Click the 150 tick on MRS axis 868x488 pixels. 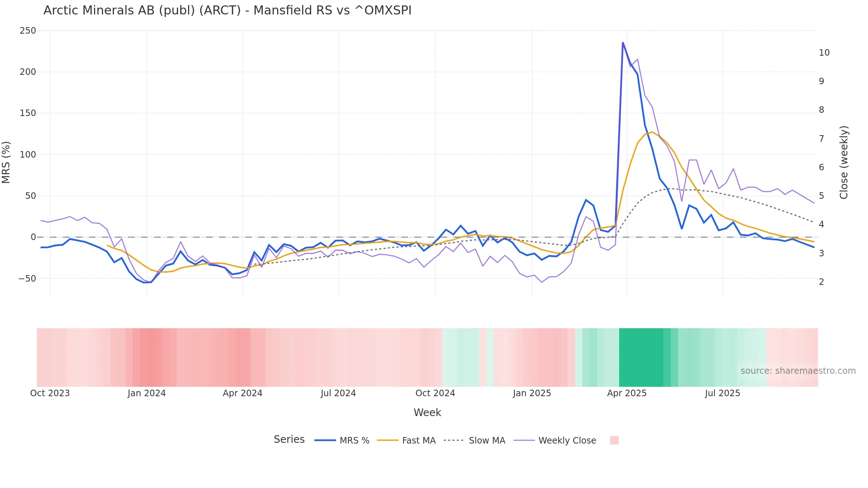28,113
